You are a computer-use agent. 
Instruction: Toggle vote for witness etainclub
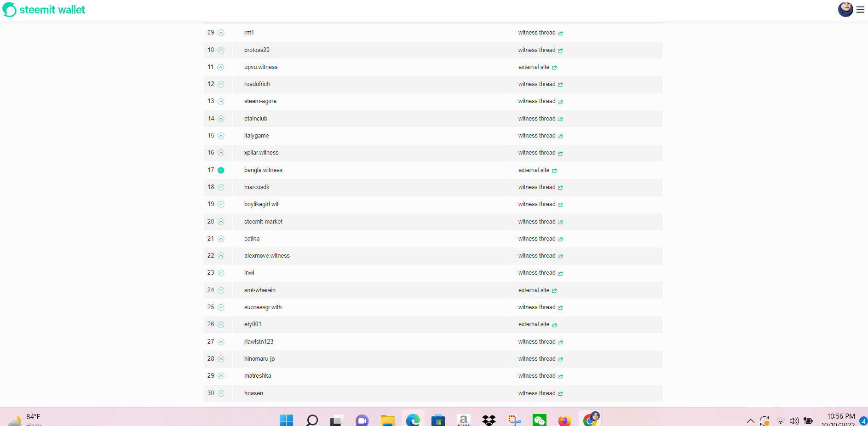point(221,119)
